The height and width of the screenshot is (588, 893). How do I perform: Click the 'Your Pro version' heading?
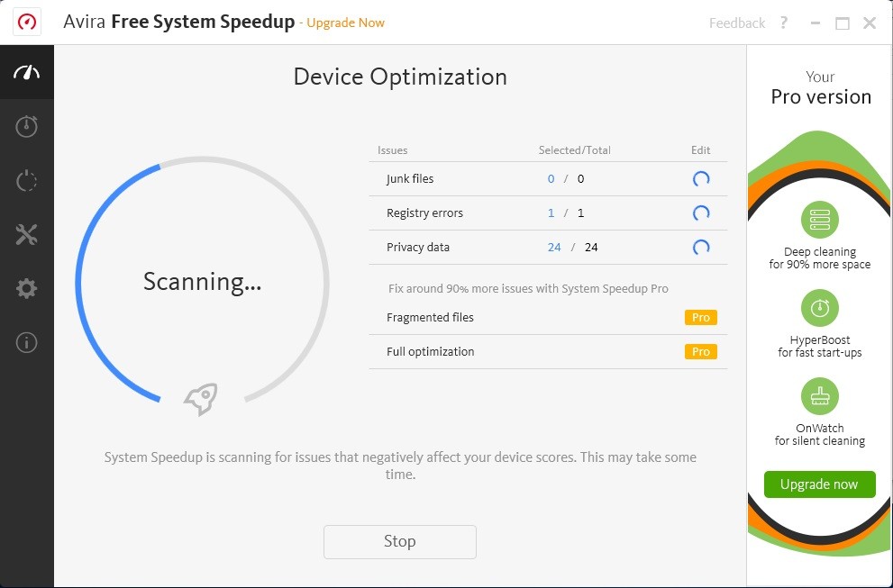coord(821,88)
